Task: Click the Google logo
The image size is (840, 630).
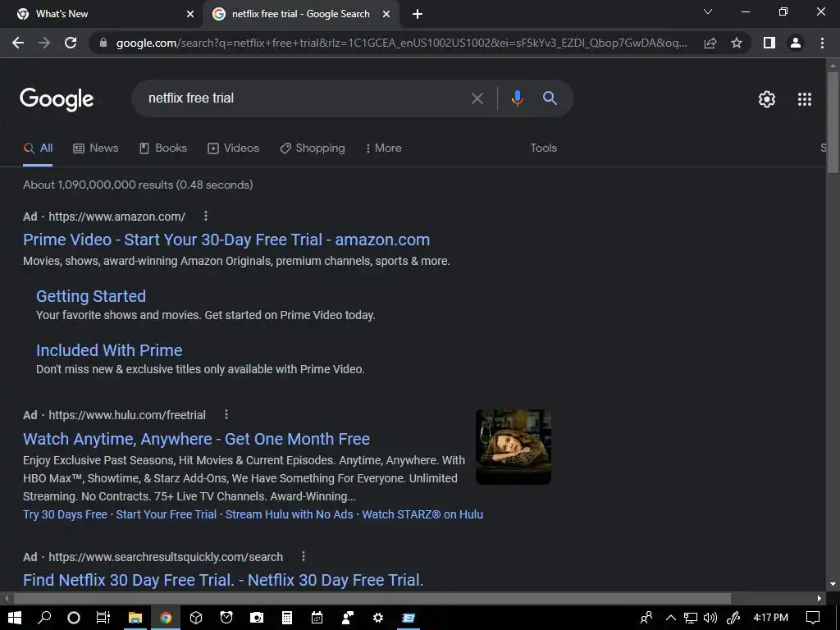Action: [57, 99]
